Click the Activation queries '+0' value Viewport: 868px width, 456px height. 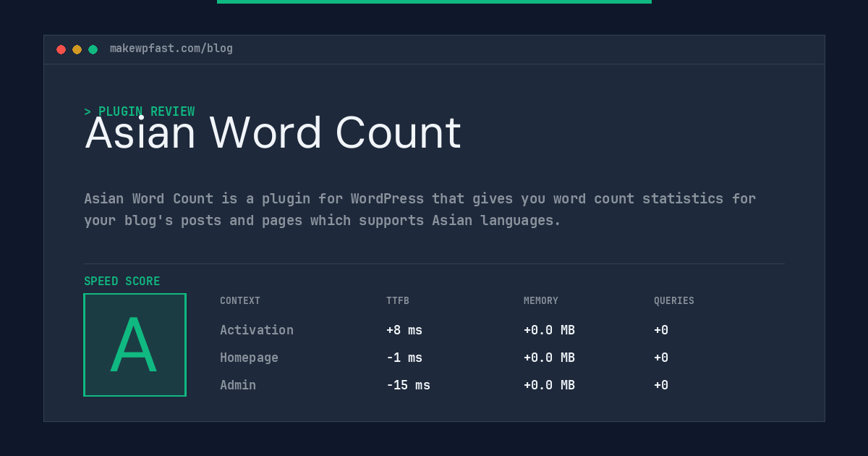coord(661,330)
